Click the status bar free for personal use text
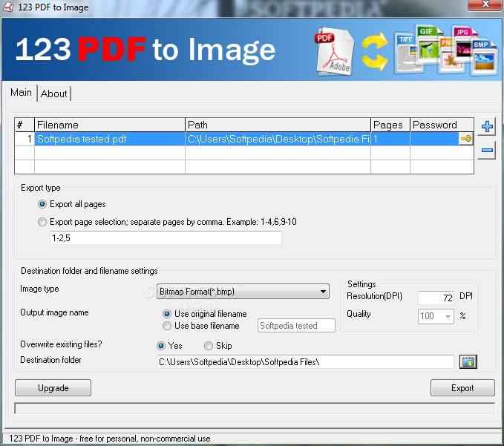 110,439
